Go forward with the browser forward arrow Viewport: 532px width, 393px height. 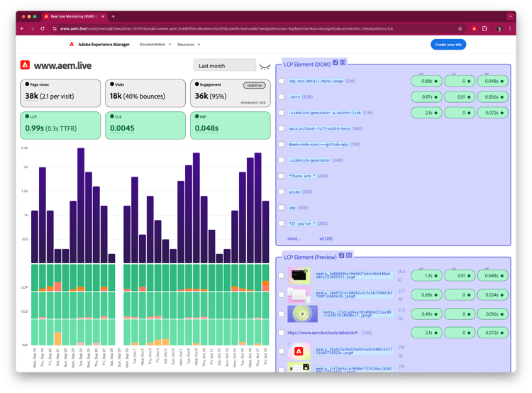[32, 28]
